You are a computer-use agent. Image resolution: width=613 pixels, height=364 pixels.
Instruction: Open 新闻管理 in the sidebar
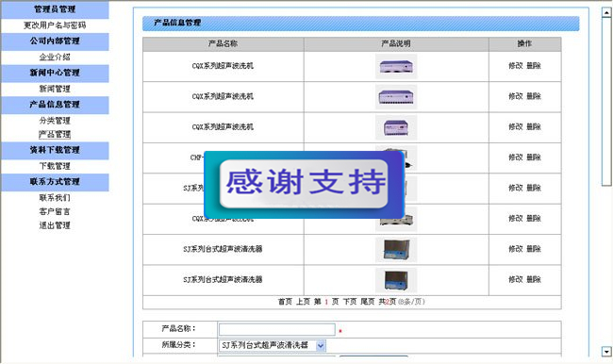tap(55, 89)
